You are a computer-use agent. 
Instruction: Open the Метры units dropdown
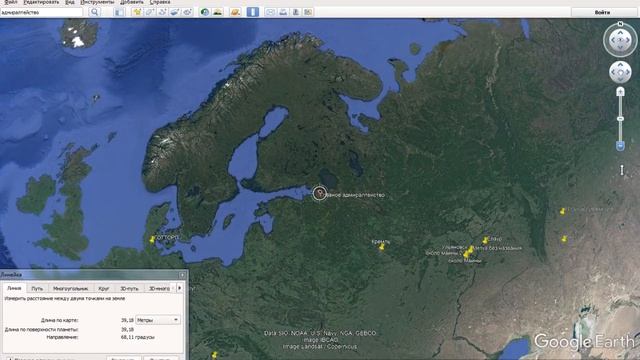[x=158, y=320]
